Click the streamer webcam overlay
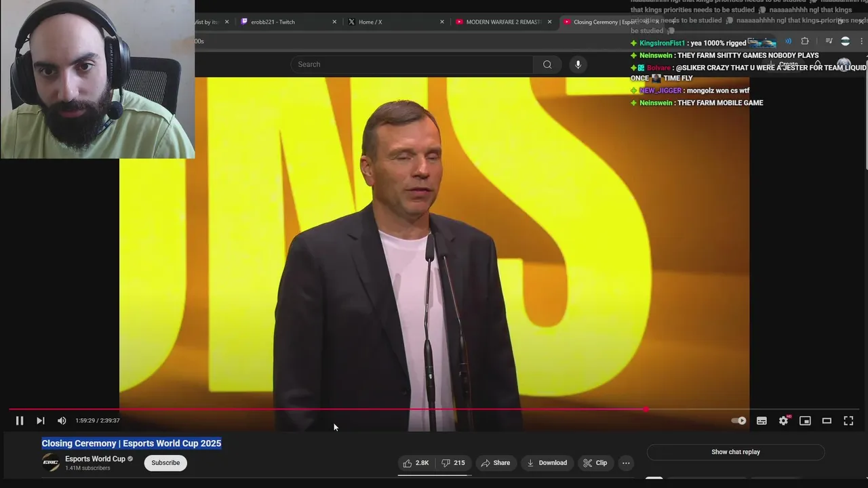The image size is (868, 488). coord(98,79)
